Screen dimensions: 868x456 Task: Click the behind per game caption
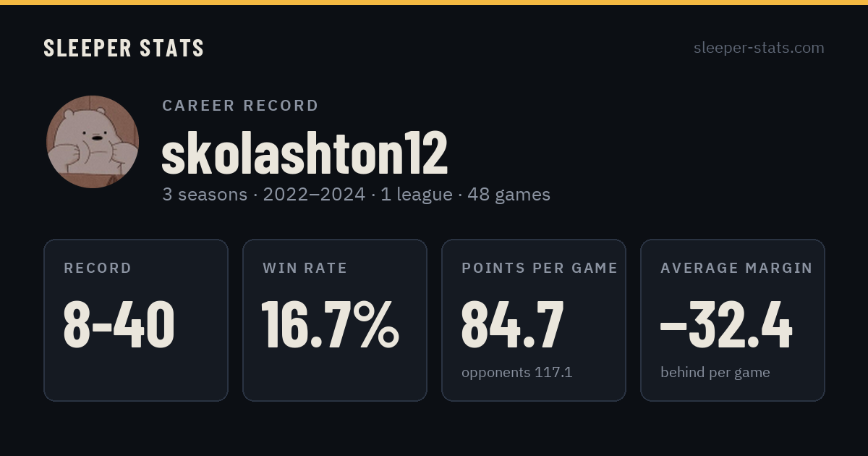tap(715, 373)
